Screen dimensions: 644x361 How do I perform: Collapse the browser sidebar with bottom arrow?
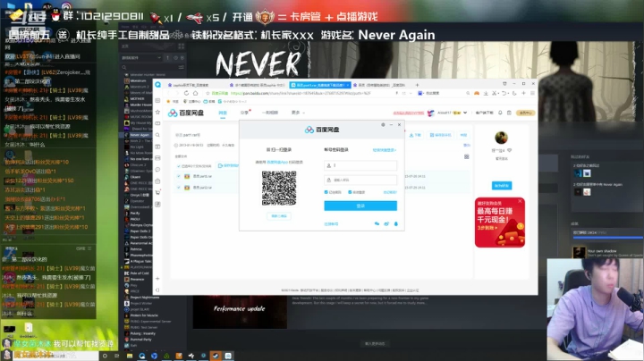click(157, 290)
